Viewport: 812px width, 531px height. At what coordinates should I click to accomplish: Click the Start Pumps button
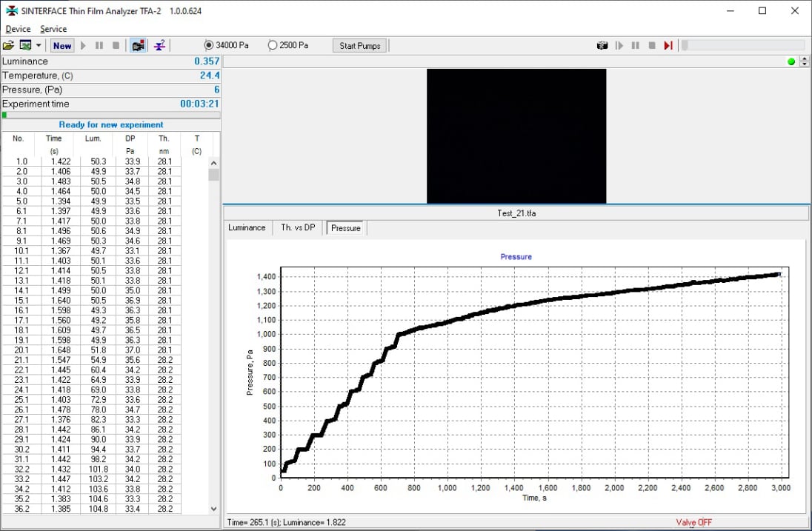(360, 45)
